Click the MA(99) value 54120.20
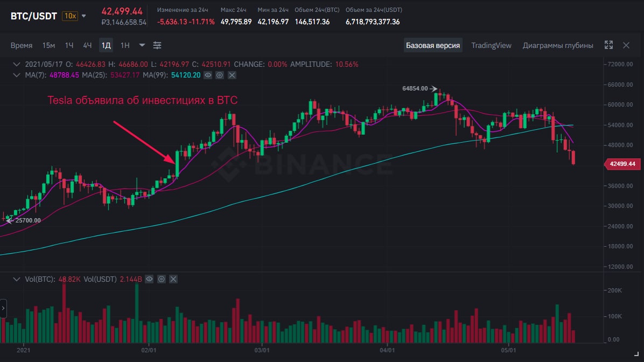This screenshot has width=644, height=362. tap(186, 75)
